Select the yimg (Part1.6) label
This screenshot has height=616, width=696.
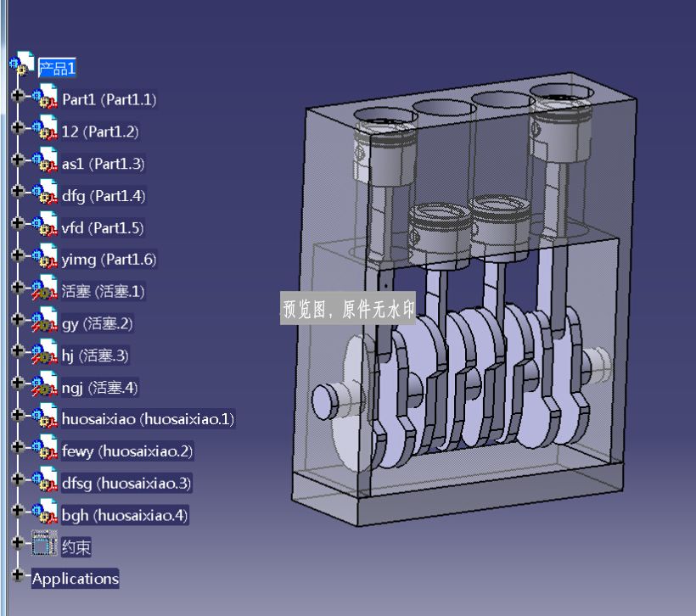pos(109,260)
